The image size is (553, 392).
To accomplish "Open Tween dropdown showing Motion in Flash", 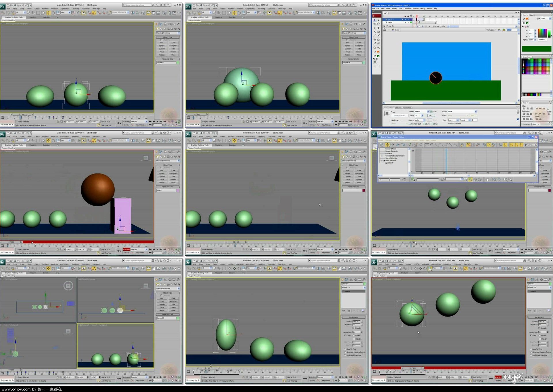I will click(x=422, y=111).
